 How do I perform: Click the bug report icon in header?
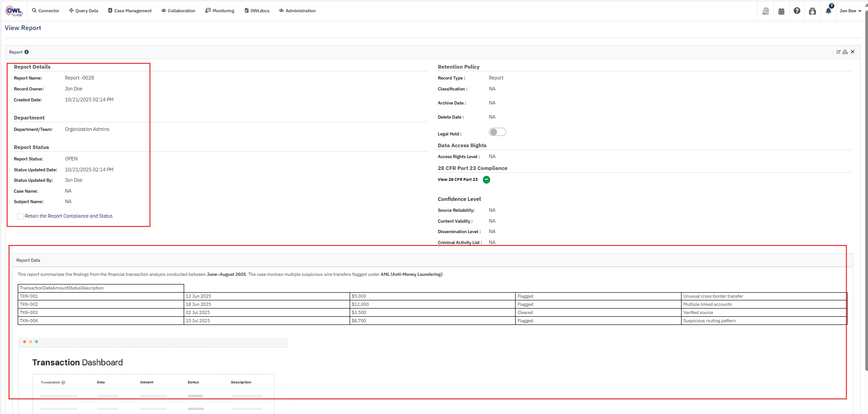tap(812, 11)
